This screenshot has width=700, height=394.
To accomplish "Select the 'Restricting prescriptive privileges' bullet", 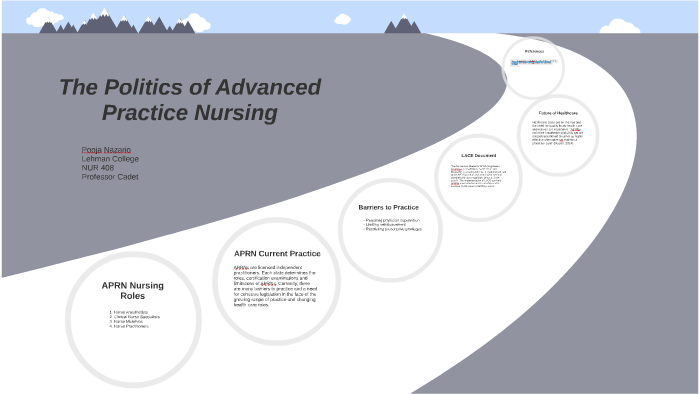I will [392, 229].
